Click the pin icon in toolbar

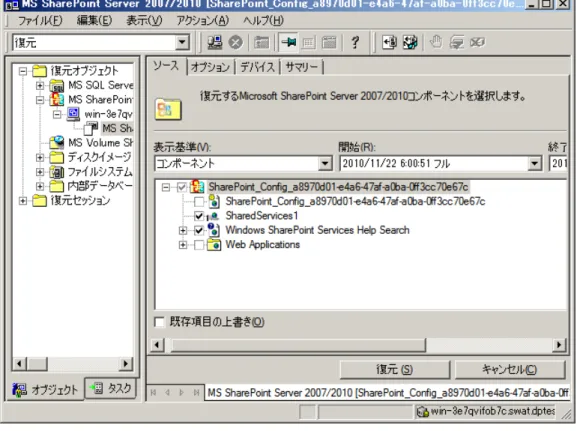pos(288,43)
